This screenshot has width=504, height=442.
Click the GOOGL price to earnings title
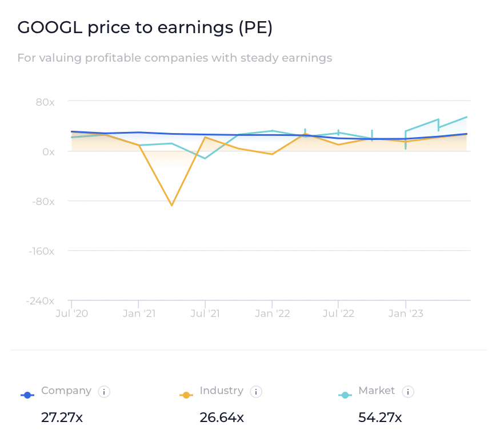coord(145,28)
